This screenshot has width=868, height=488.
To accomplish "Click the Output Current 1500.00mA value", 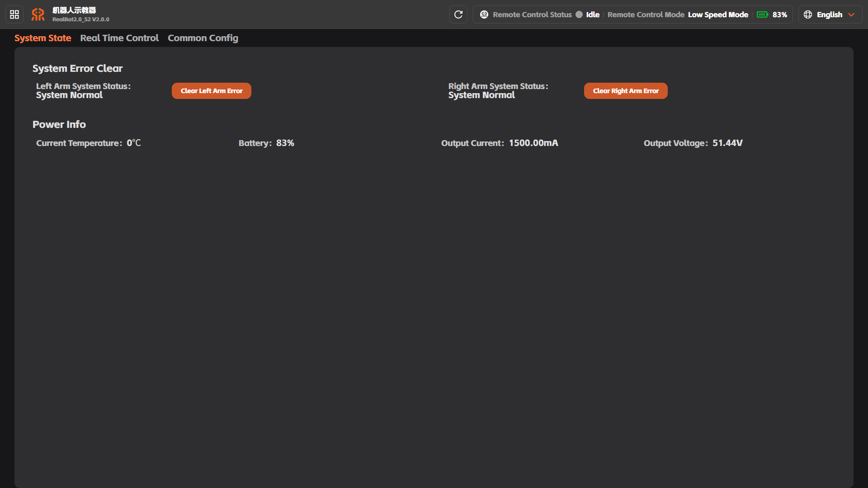I will click(533, 143).
